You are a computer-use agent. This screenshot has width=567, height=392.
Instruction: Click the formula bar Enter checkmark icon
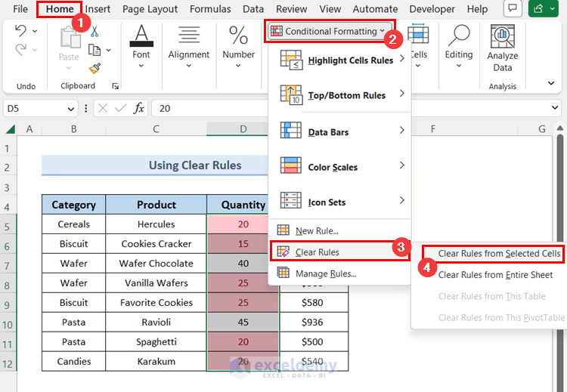[x=120, y=109]
